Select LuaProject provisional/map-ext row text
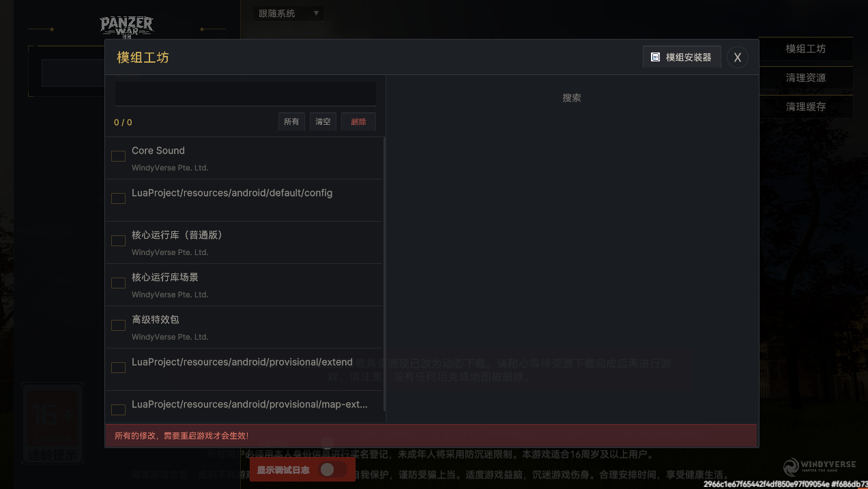 250,404
